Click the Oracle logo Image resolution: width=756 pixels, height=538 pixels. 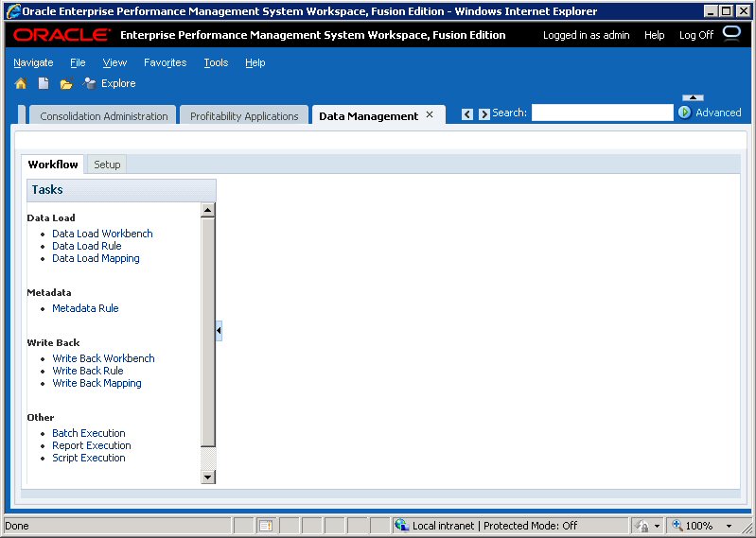click(x=62, y=35)
